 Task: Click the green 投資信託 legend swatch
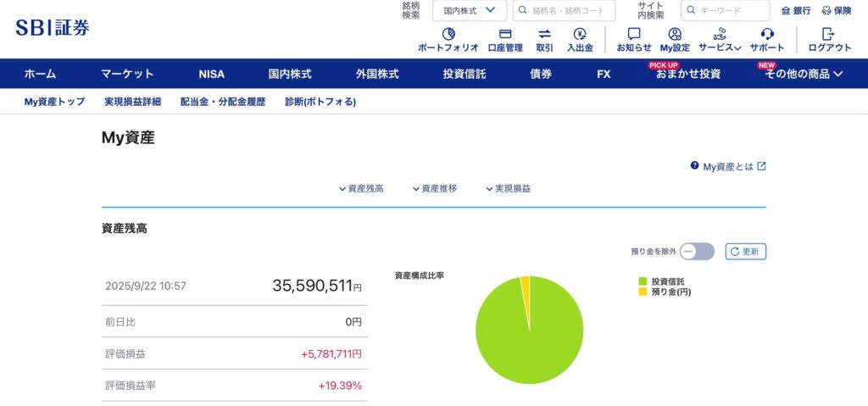pyautogui.click(x=643, y=281)
